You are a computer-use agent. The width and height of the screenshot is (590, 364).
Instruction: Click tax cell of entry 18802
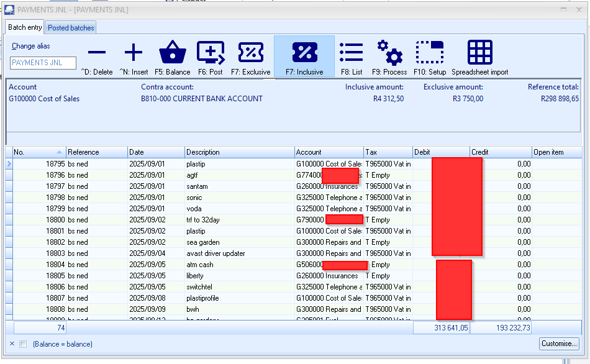(388, 242)
